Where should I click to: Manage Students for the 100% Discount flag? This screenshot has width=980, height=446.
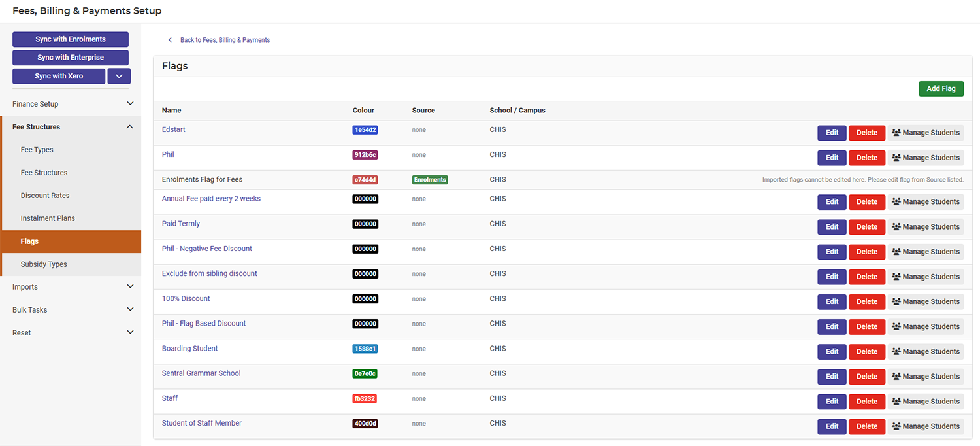tap(925, 301)
